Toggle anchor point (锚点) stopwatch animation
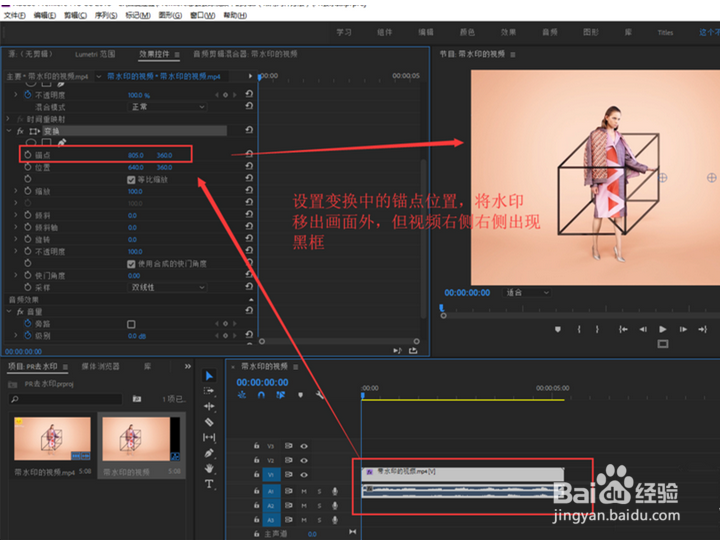This screenshot has height=541, width=720. [x=28, y=155]
